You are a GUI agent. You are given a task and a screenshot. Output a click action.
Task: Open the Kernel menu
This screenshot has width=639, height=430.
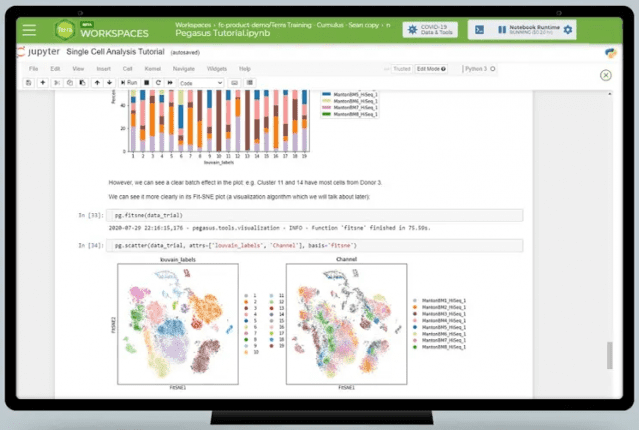click(152, 69)
